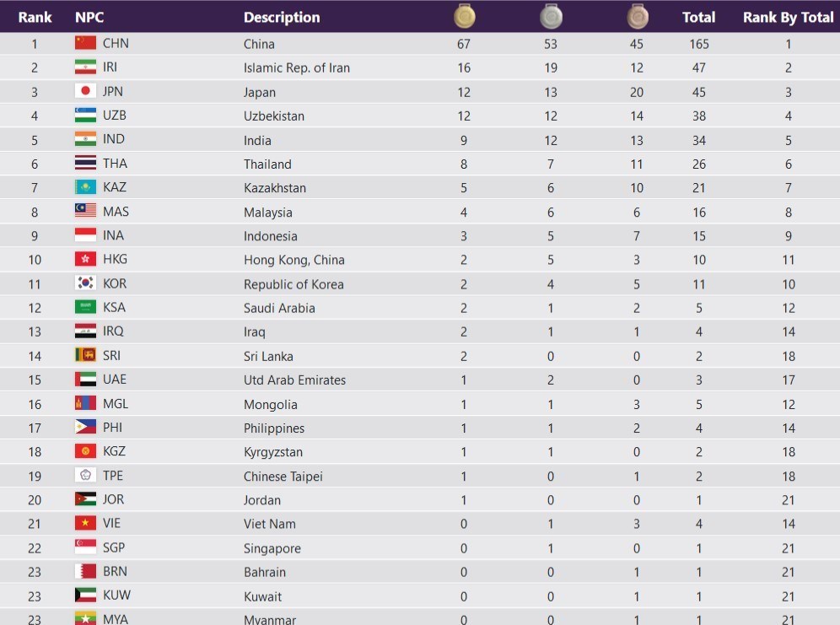Select the Hong Kong, China row
This screenshot has width=840, height=625.
click(293, 260)
